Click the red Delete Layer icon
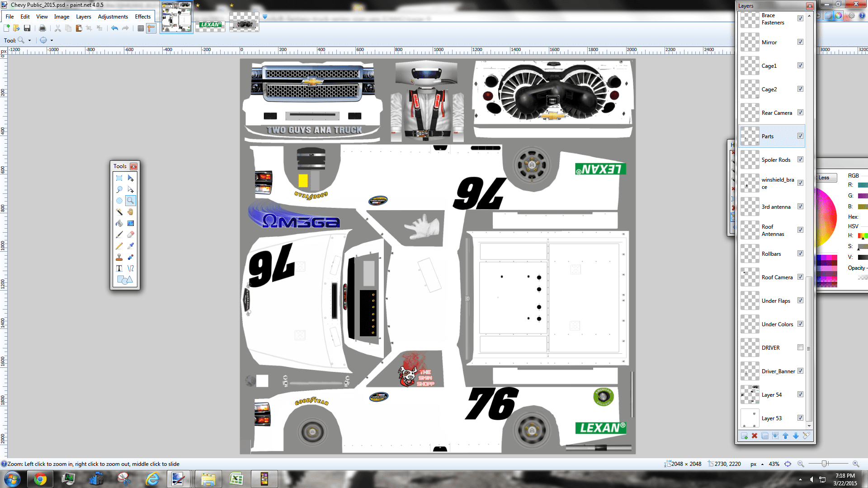The width and height of the screenshot is (868, 488). [x=755, y=436]
